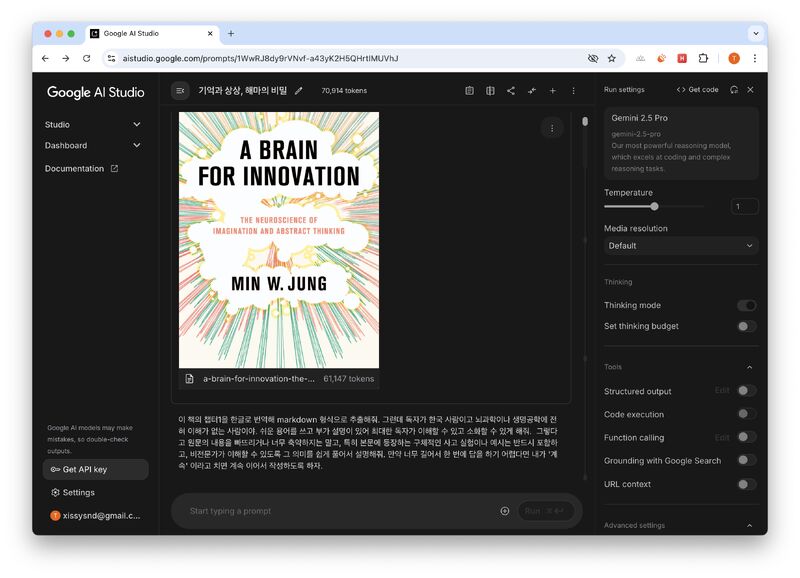800x578 pixels.
Task: Click the pencil icon to edit prompt title
Action: (x=299, y=91)
